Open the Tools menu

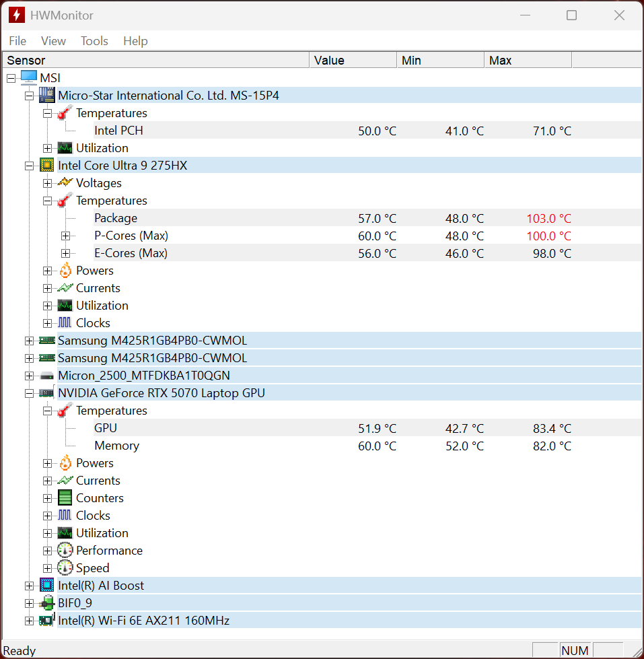coord(94,41)
